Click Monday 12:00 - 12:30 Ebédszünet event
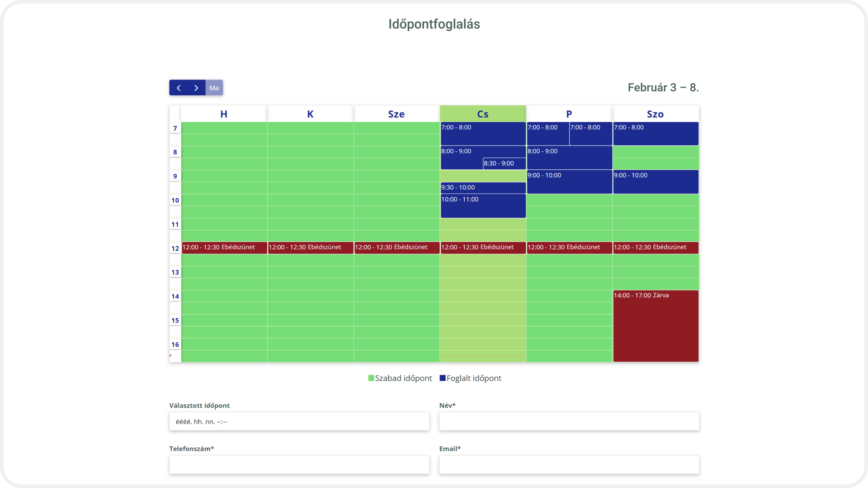This screenshot has width=868, height=488. click(x=224, y=248)
